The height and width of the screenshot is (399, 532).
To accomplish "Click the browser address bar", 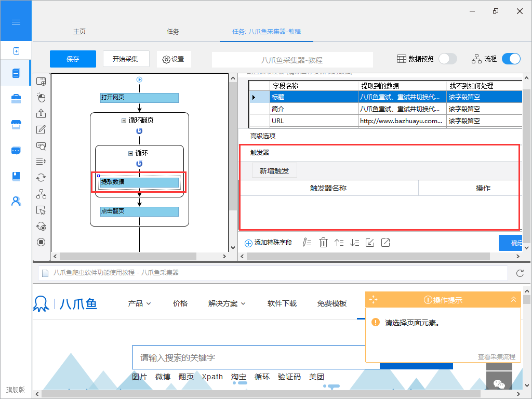I will (273, 273).
